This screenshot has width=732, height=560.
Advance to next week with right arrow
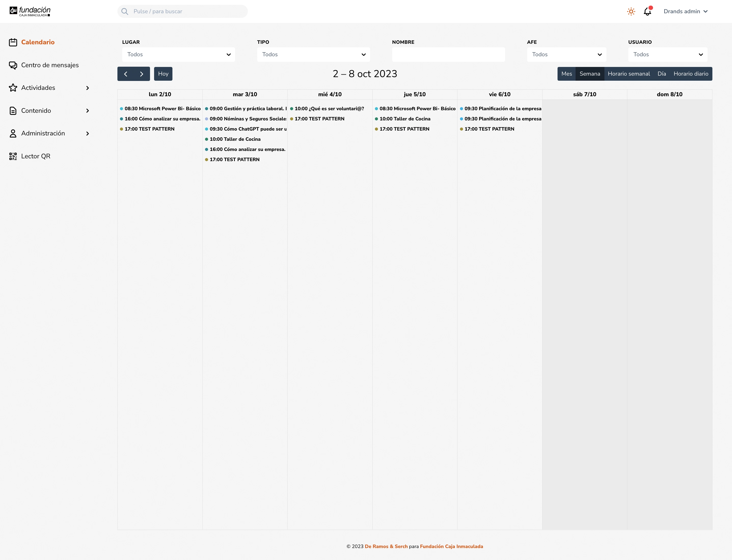point(142,74)
